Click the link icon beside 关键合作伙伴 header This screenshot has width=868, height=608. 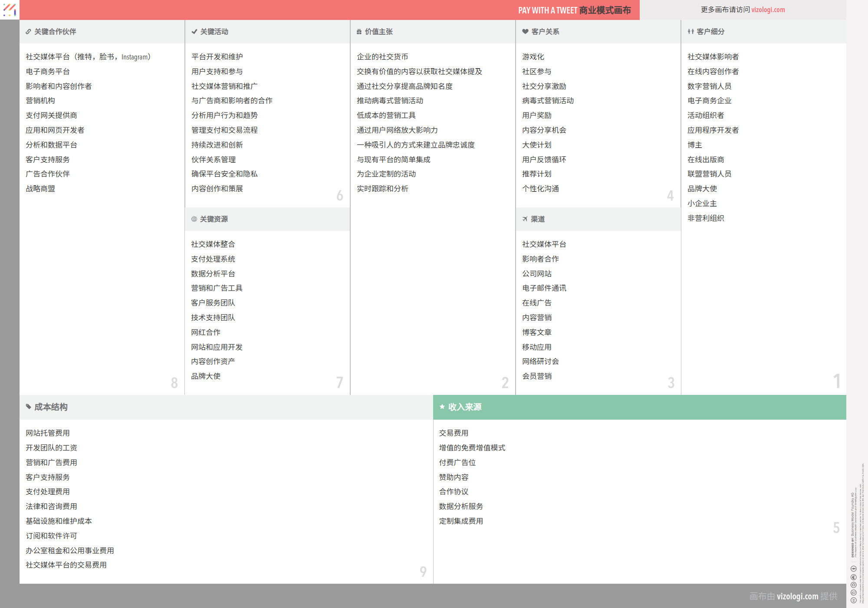click(29, 31)
